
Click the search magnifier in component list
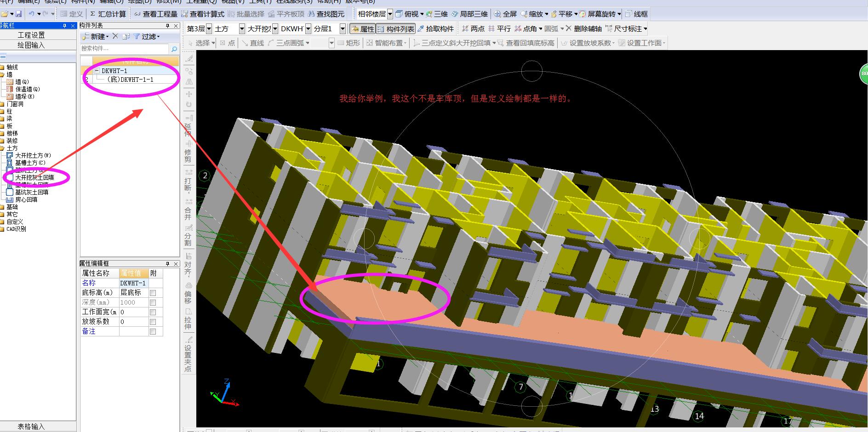point(174,49)
